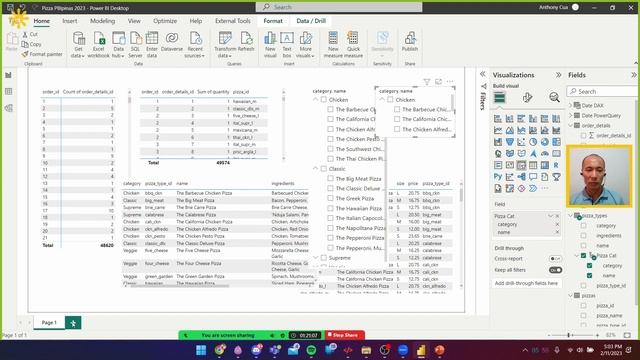Collapse the pizzas table
The image size is (640, 360).
tap(571, 296)
